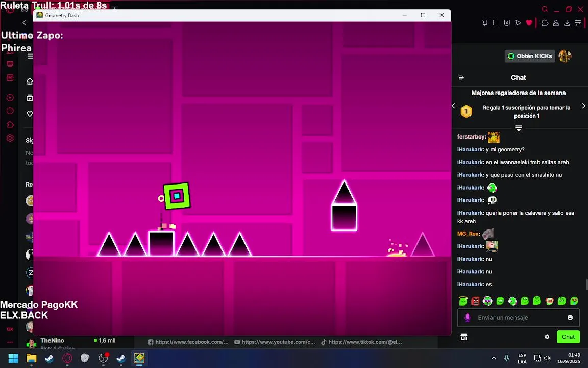Click the Obtén KICKs button
Image resolution: width=588 pixels, height=368 pixels.
530,56
